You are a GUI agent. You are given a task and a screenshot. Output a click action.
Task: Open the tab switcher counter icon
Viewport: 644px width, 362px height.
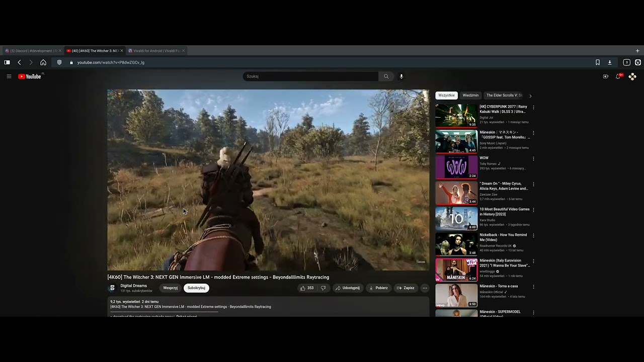[x=626, y=62]
